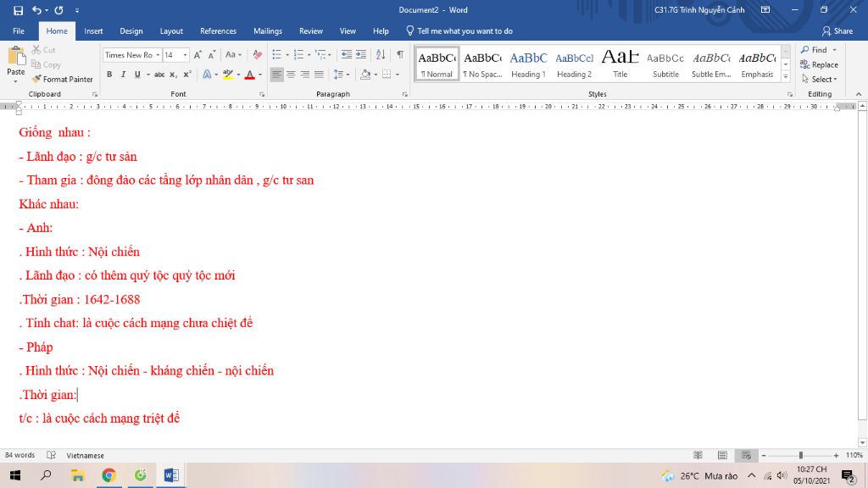
Task: Open the Change Case dropdown
Action: click(233, 55)
